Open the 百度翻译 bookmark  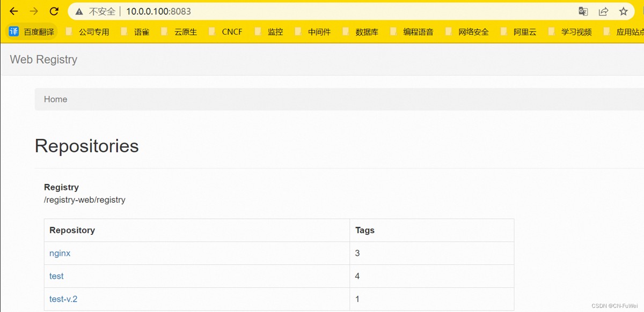[32, 32]
